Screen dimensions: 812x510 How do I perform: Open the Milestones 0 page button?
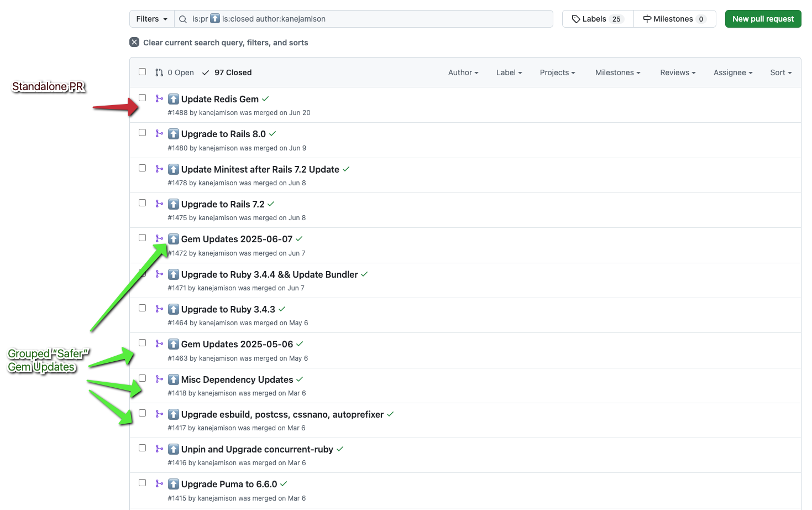point(675,19)
